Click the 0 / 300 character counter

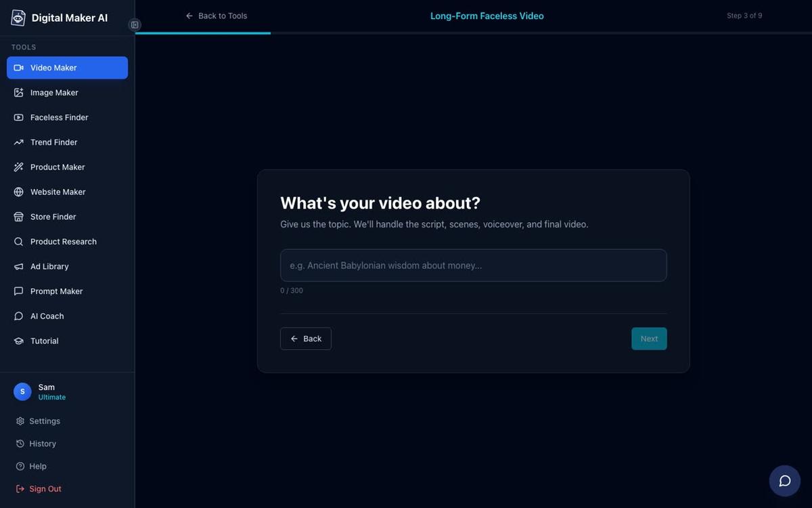(292, 291)
